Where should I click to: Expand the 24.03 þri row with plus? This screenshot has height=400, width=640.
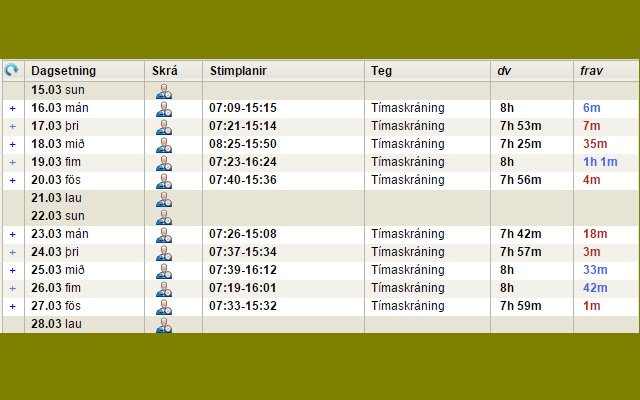(x=13, y=253)
